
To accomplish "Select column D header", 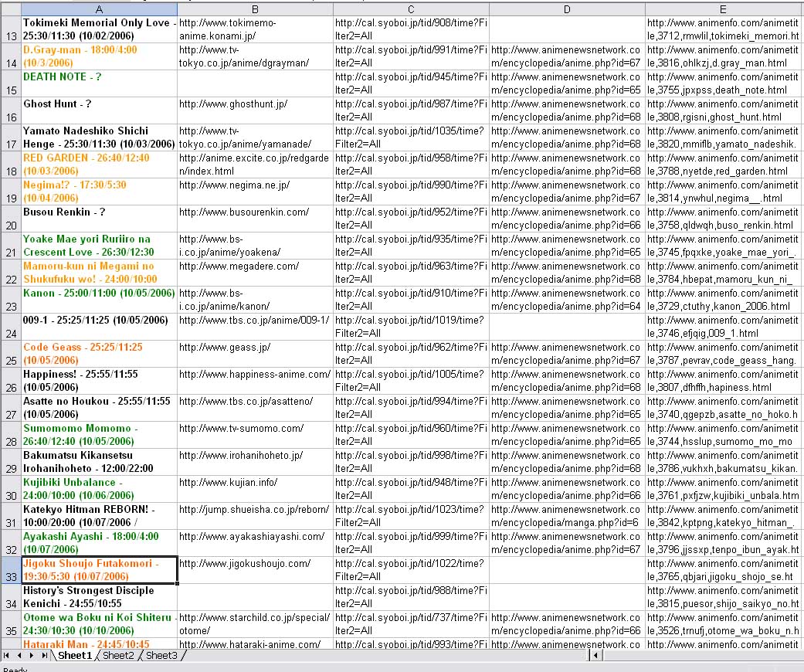I will coord(567,9).
